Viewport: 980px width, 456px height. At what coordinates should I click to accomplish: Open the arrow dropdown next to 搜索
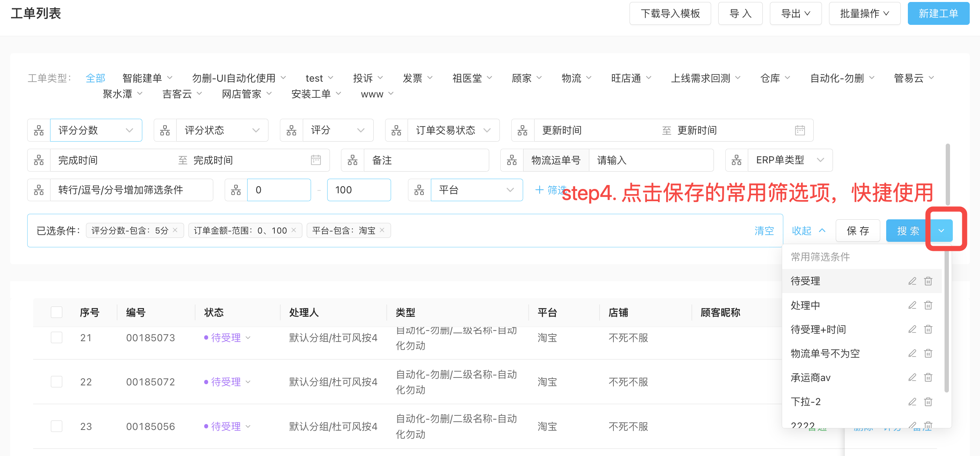pyautogui.click(x=941, y=230)
